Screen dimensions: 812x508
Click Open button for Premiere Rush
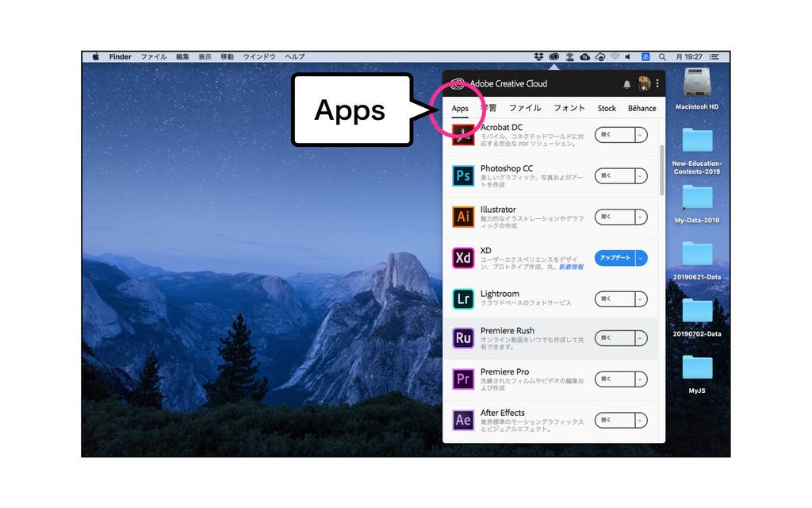615,338
